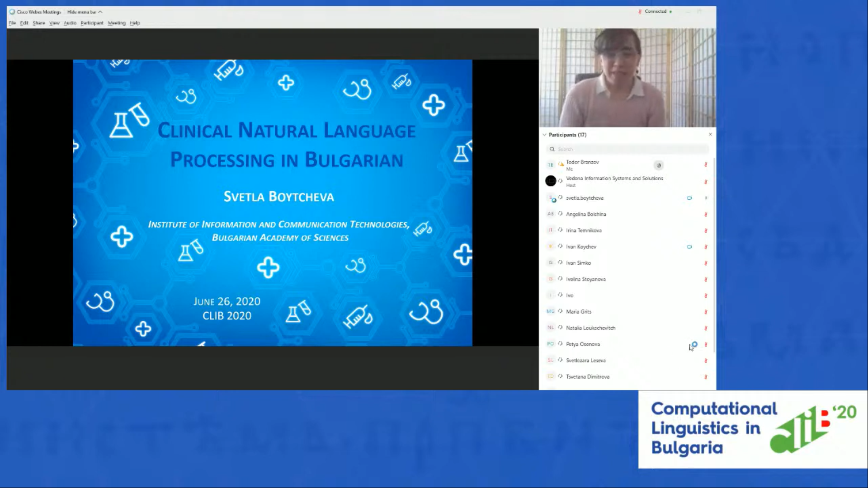The height and width of the screenshot is (488, 868).
Task: Click the video icon beside Ivan Koychev
Action: 689,247
